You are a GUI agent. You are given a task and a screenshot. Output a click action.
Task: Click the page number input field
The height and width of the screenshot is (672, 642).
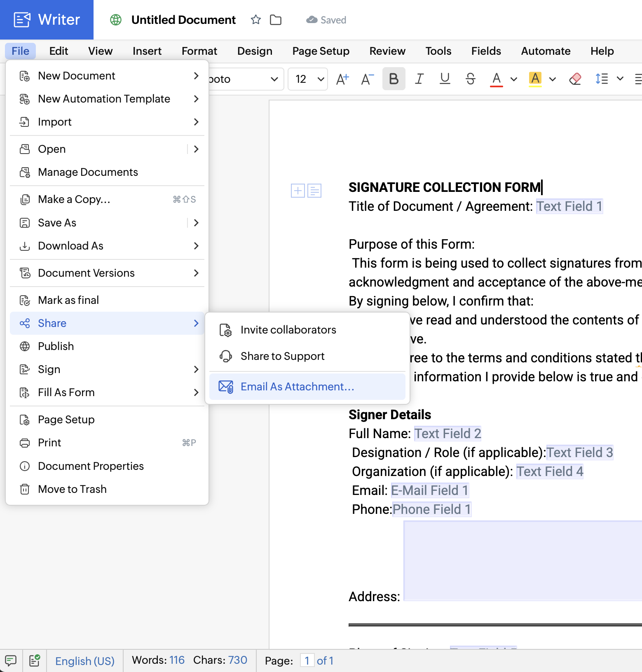(307, 660)
